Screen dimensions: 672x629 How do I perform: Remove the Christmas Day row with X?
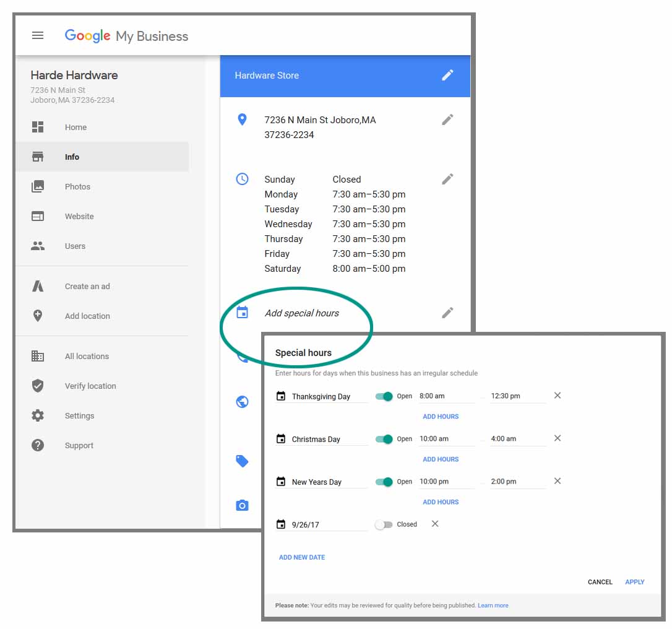click(x=557, y=438)
